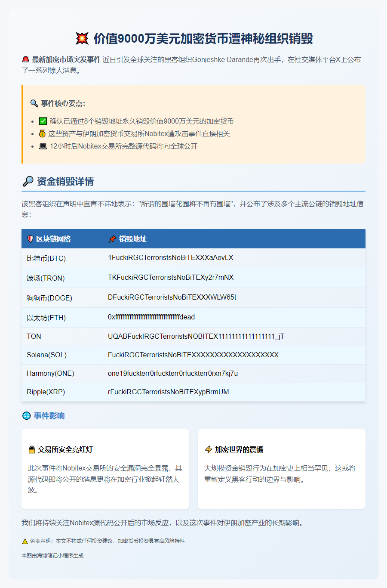
Task: Click the lock icon beside 交易所安全亮红灯
Action: (x=32, y=449)
